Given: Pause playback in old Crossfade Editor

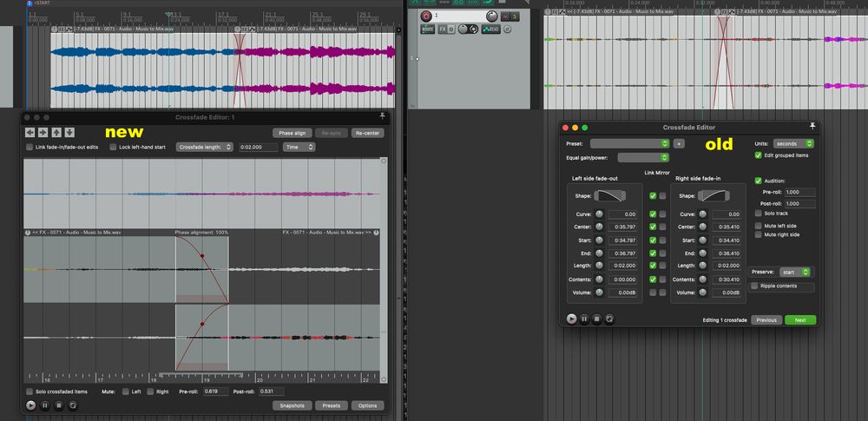Looking at the screenshot, I should coord(584,319).
